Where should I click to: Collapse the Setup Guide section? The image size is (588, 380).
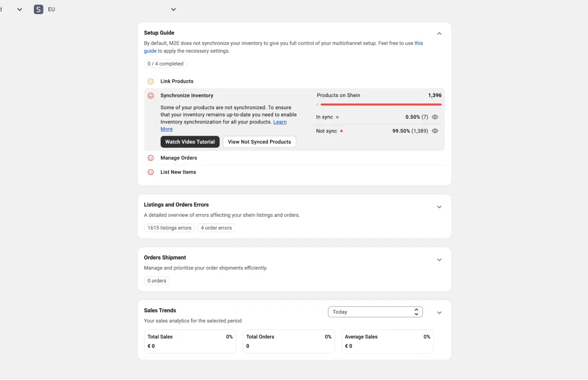439,34
